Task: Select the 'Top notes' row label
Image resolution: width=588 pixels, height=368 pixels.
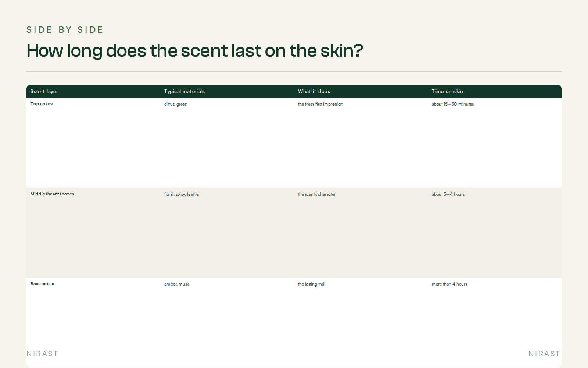Action: tap(42, 104)
